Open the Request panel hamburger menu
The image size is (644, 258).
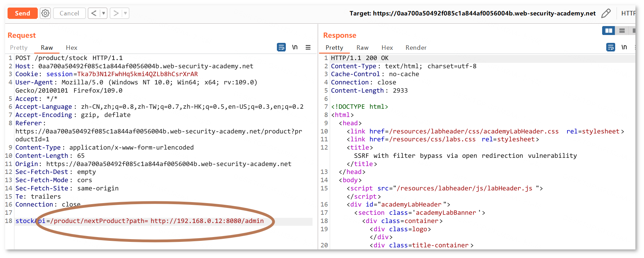(308, 47)
